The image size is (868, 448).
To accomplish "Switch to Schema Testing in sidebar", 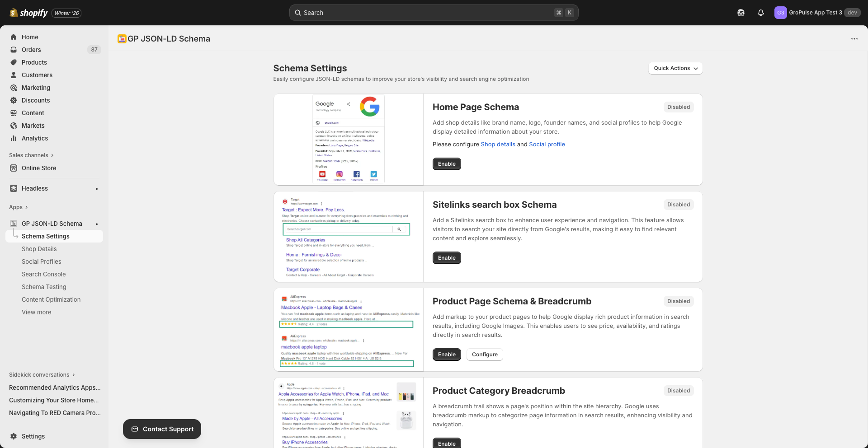I will (x=44, y=287).
